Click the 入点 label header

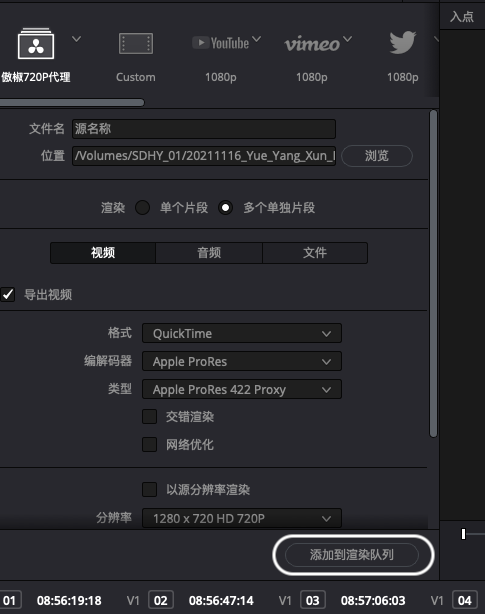coord(462,16)
